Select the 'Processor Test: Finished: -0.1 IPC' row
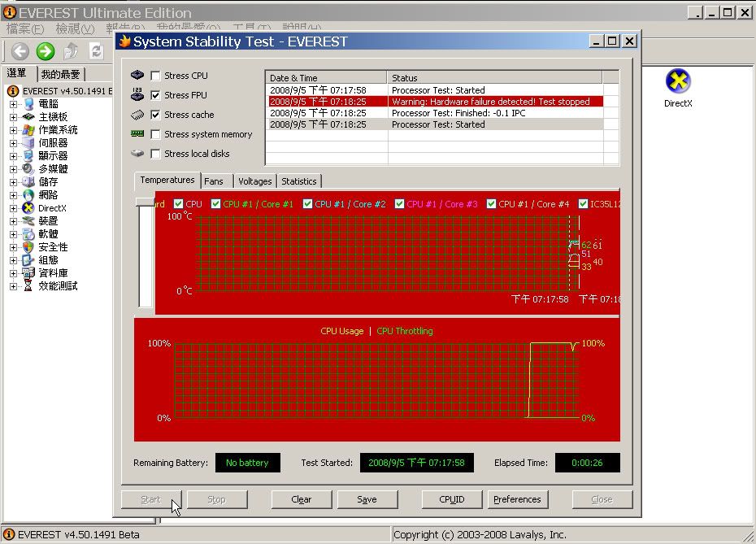The height and width of the screenshot is (544, 756). [x=437, y=113]
